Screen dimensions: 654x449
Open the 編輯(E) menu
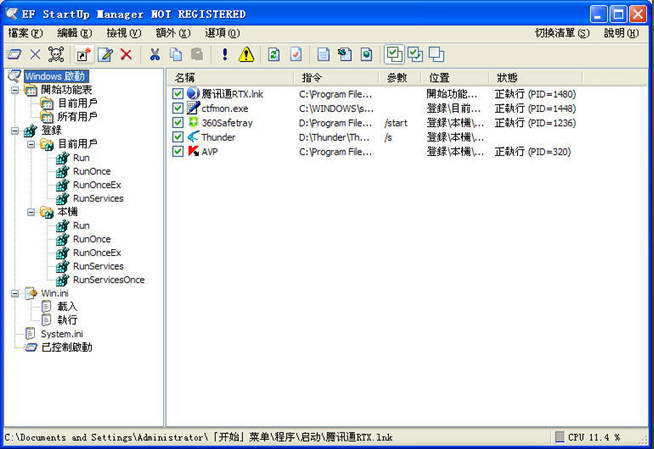(75, 33)
